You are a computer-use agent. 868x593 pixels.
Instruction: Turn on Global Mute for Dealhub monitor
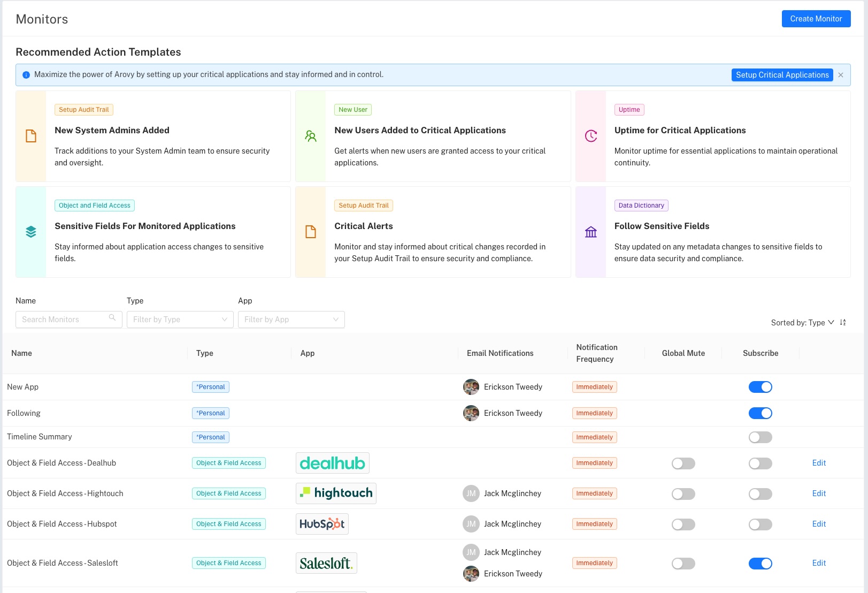point(683,463)
